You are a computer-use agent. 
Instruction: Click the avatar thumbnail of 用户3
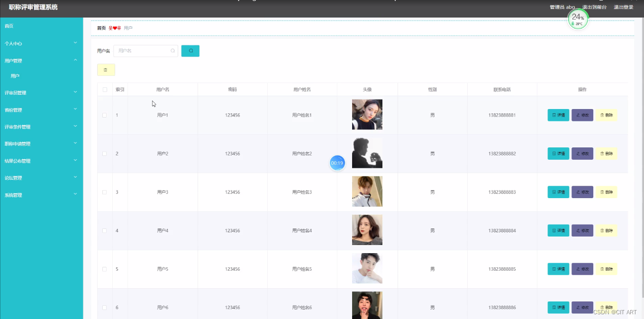coord(367,191)
